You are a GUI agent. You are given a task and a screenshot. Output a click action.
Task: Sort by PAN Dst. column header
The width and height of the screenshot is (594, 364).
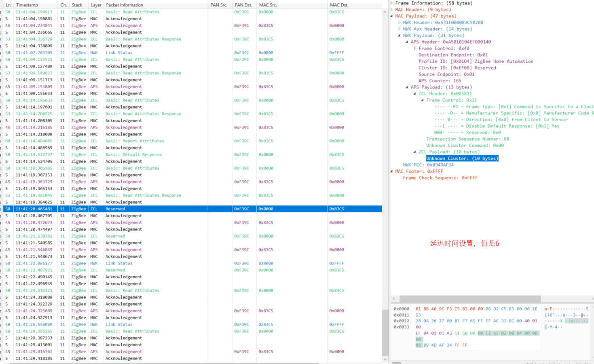point(244,5)
